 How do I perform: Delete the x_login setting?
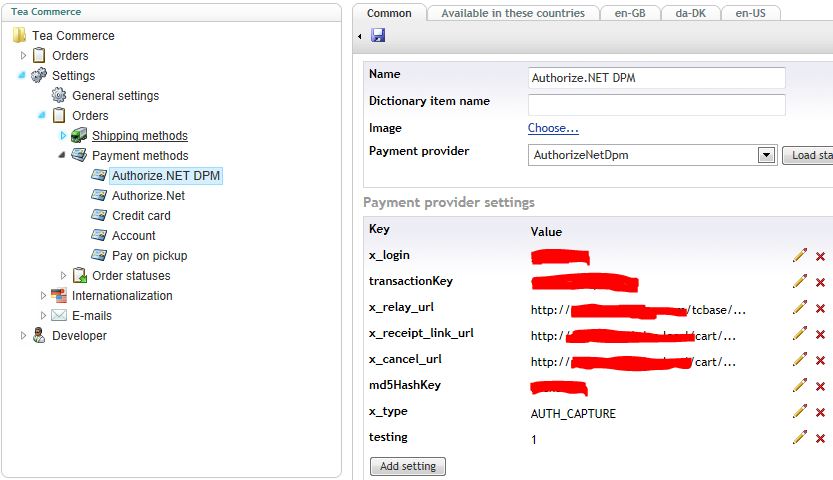820,256
